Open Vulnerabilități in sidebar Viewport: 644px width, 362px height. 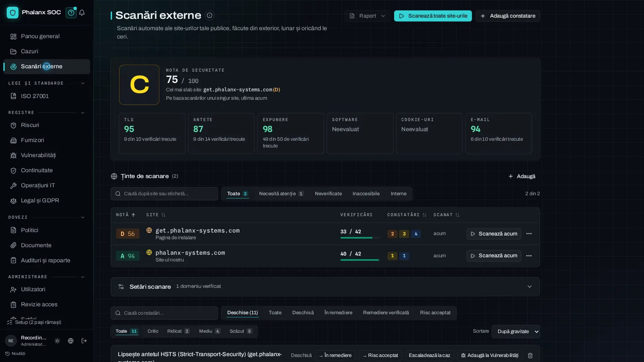(x=47, y=155)
